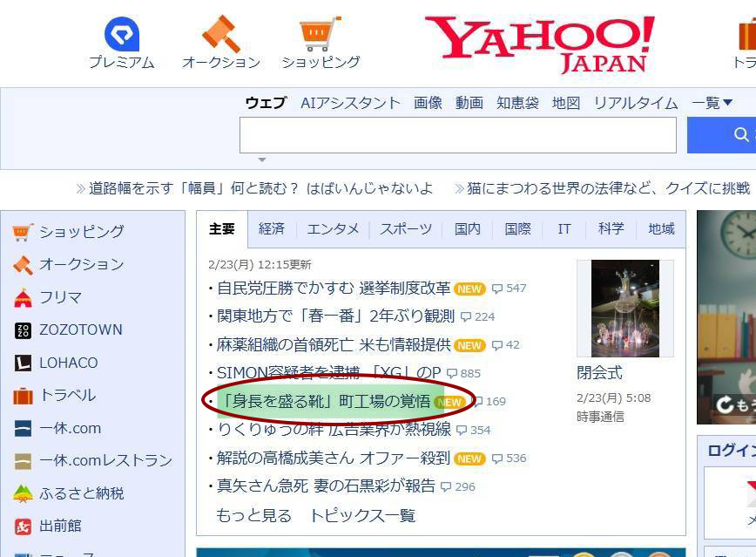The height and width of the screenshot is (557, 756).
Task: Click トピックス一覧 link
Action: 362,515
